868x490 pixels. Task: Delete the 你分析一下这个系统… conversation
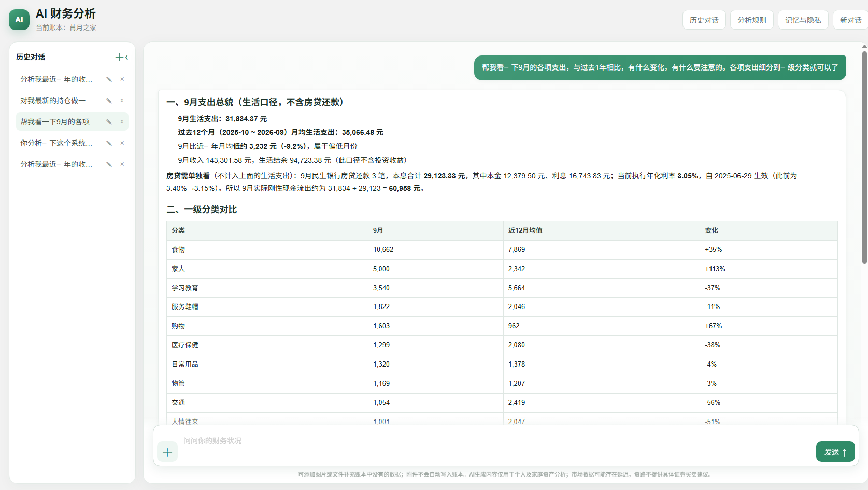[x=122, y=143]
